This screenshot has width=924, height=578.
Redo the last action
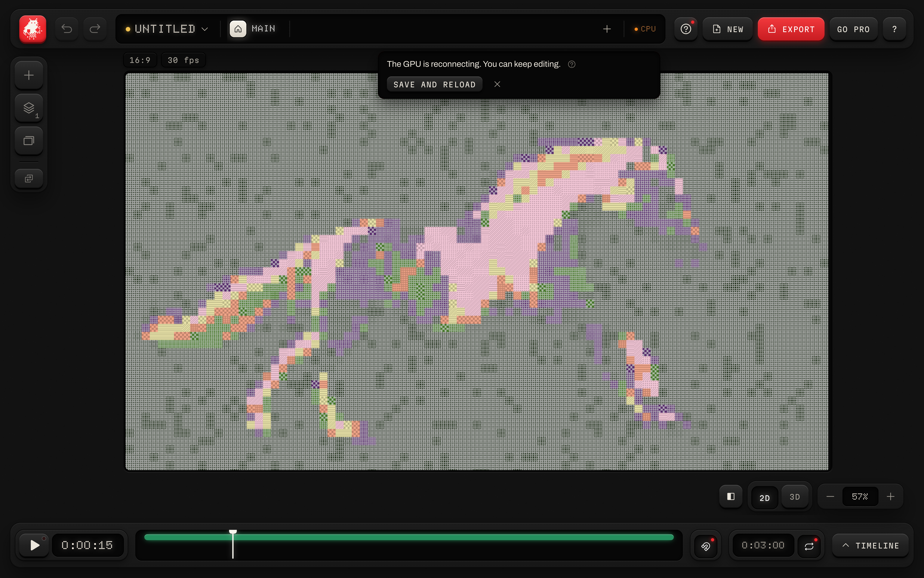tap(95, 29)
